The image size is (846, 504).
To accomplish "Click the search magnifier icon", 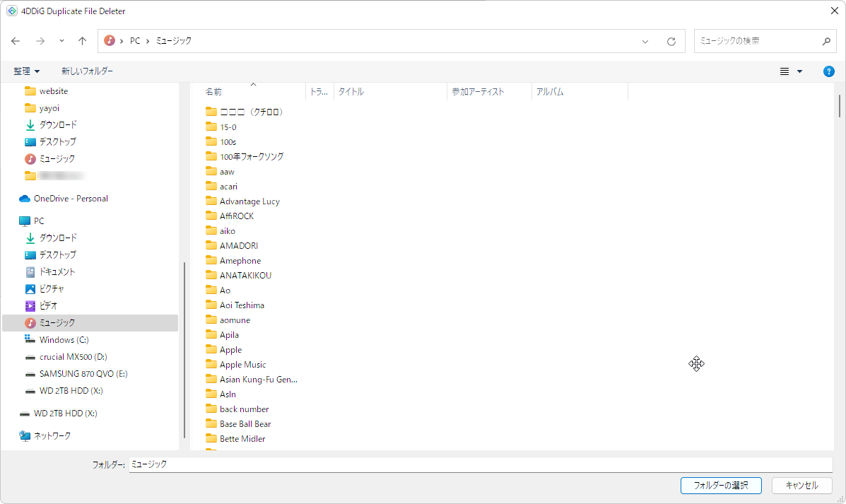I will (x=826, y=41).
